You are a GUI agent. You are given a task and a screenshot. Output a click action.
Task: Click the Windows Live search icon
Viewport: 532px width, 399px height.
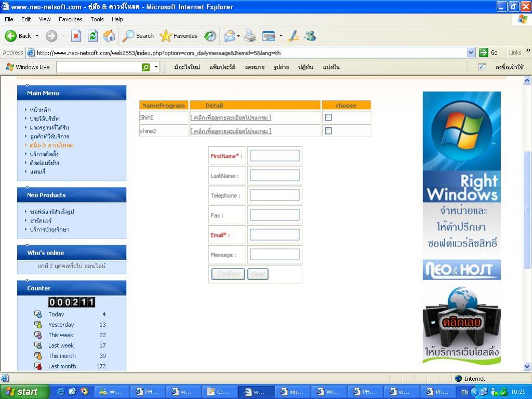(x=146, y=67)
